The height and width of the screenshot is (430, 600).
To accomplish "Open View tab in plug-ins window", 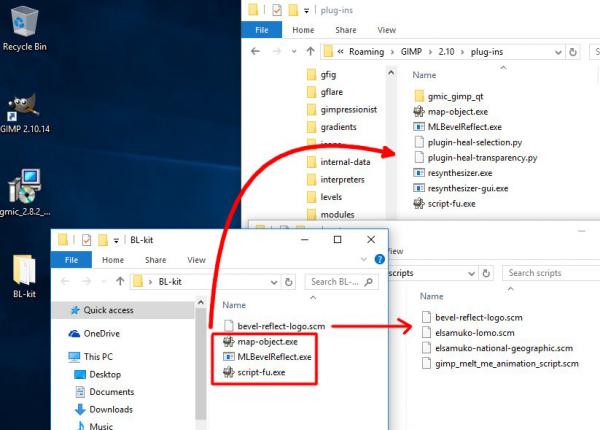I will pyautogui.click(x=386, y=30).
